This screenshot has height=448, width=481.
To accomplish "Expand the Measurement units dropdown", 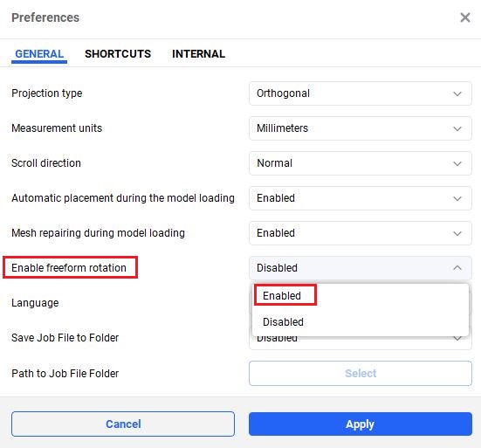I will [x=361, y=128].
